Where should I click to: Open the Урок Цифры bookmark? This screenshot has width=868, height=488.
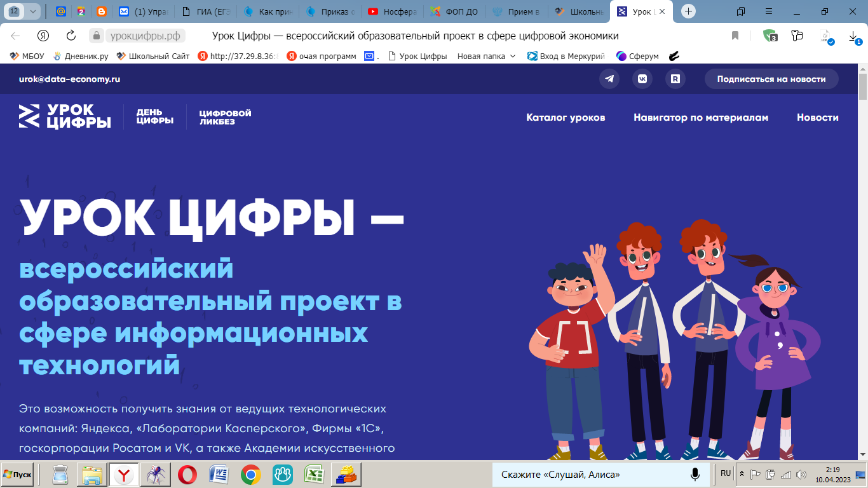[417, 56]
